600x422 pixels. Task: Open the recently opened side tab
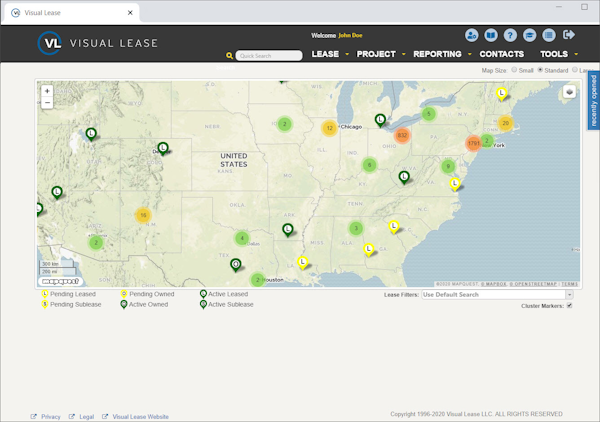[x=593, y=101]
